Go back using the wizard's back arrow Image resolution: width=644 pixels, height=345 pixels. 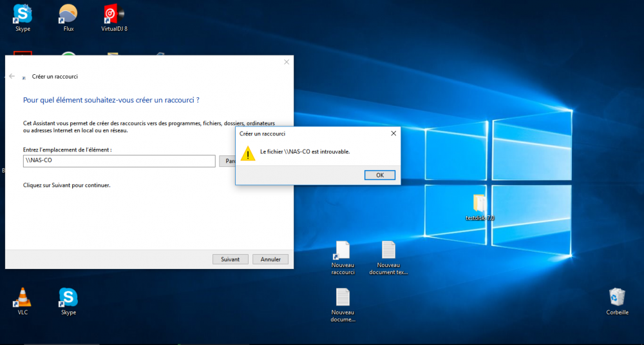(x=12, y=76)
